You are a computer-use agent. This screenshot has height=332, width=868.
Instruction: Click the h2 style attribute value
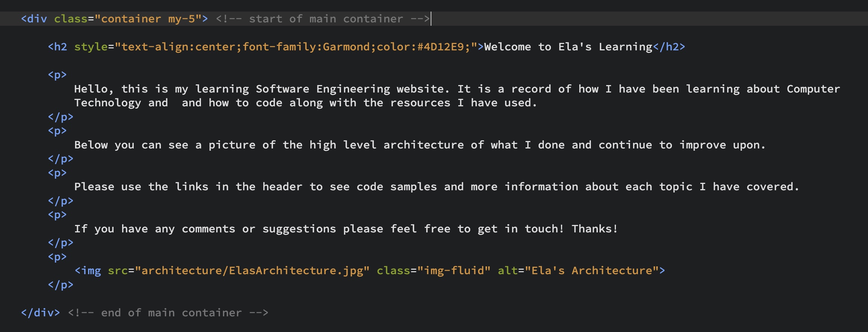296,47
